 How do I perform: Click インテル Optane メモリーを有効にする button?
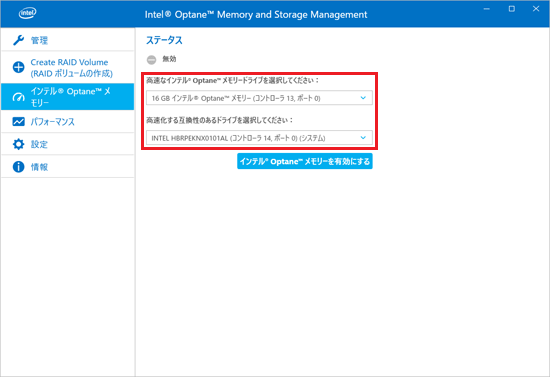tap(305, 161)
